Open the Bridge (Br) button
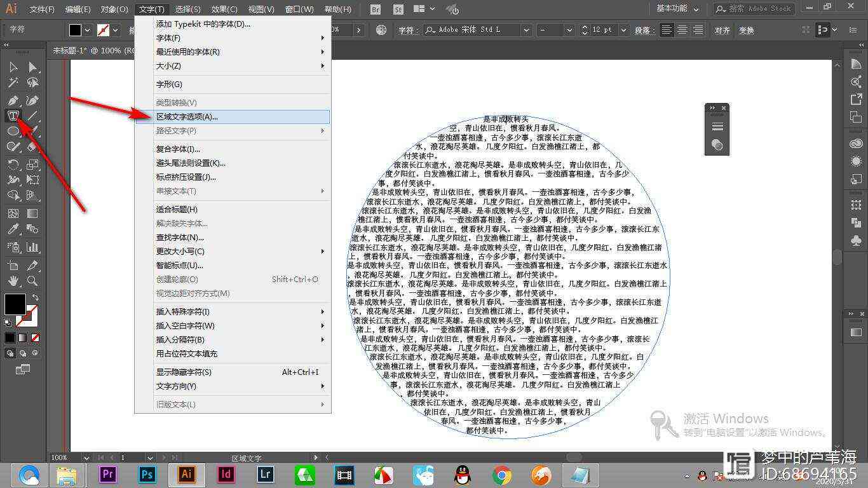Viewport: 868px width, 488px height. coord(376,10)
